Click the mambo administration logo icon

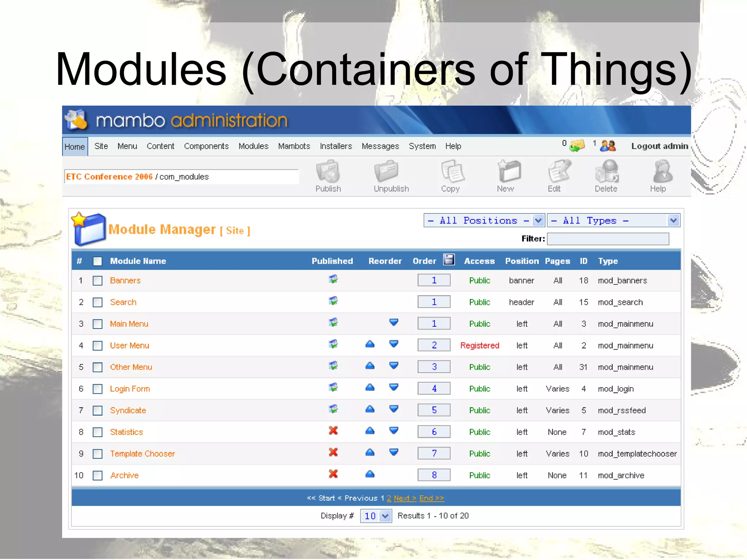point(76,120)
